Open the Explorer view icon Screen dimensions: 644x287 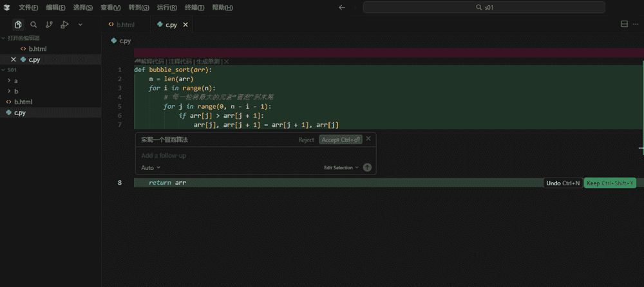[x=19, y=24]
